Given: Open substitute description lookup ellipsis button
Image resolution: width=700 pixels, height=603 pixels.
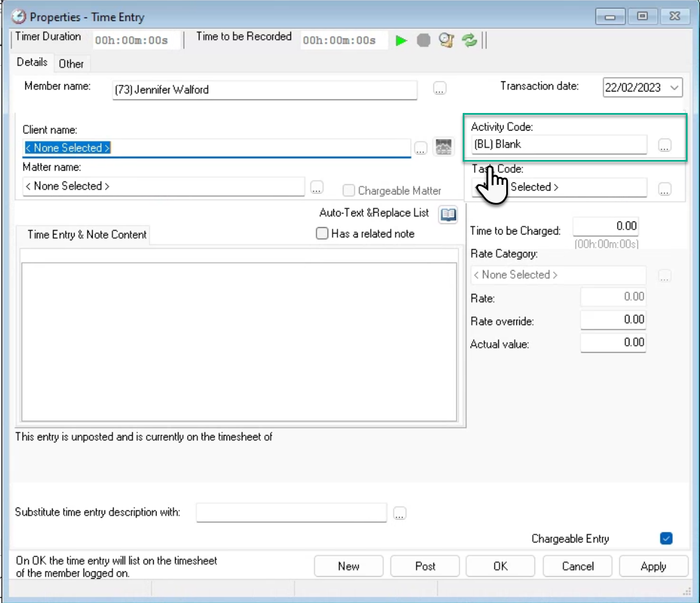Looking at the screenshot, I should point(399,513).
